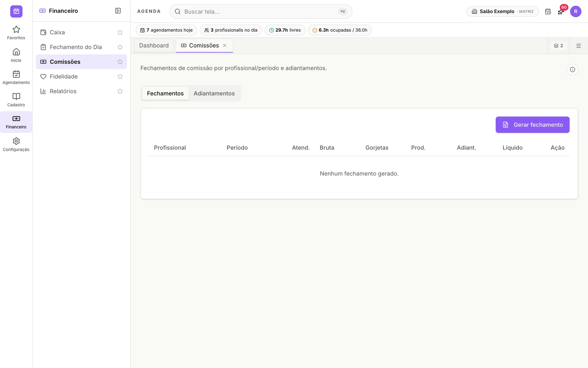Image resolution: width=588 pixels, height=368 pixels.
Task: Select the Fechamentos sub-tab
Action: (x=165, y=93)
